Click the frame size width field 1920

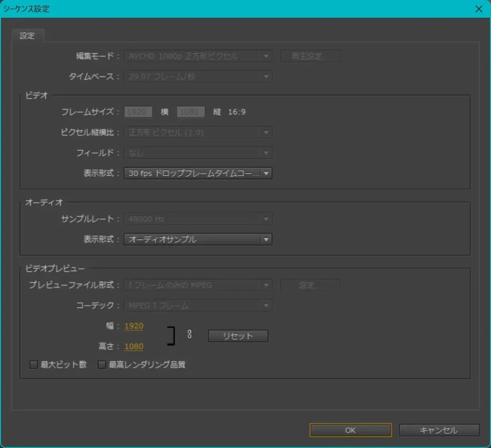coord(139,112)
